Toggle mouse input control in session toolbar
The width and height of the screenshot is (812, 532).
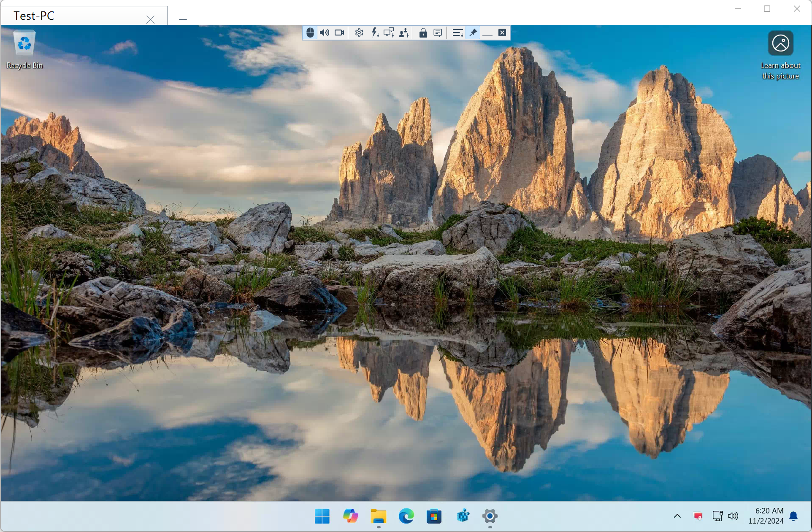tap(310, 32)
